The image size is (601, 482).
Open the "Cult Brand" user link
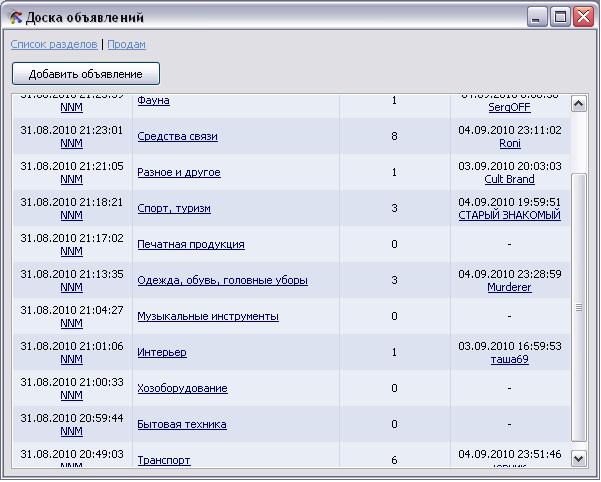510,180
